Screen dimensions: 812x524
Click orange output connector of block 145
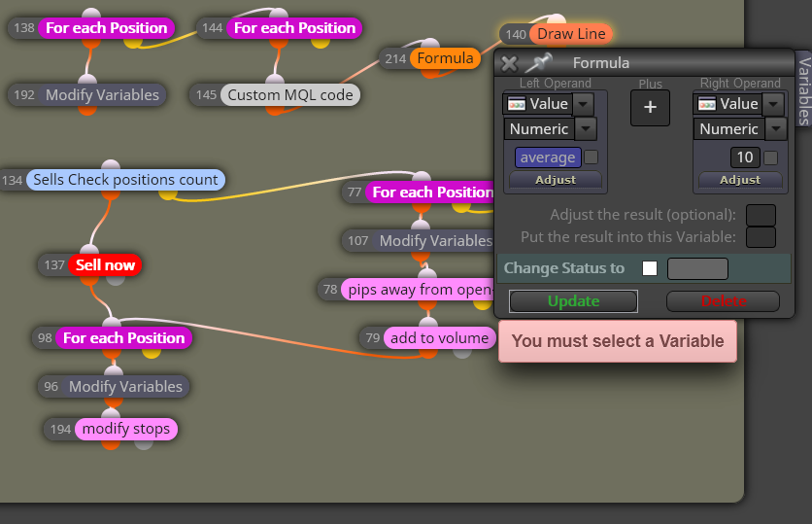(275, 109)
